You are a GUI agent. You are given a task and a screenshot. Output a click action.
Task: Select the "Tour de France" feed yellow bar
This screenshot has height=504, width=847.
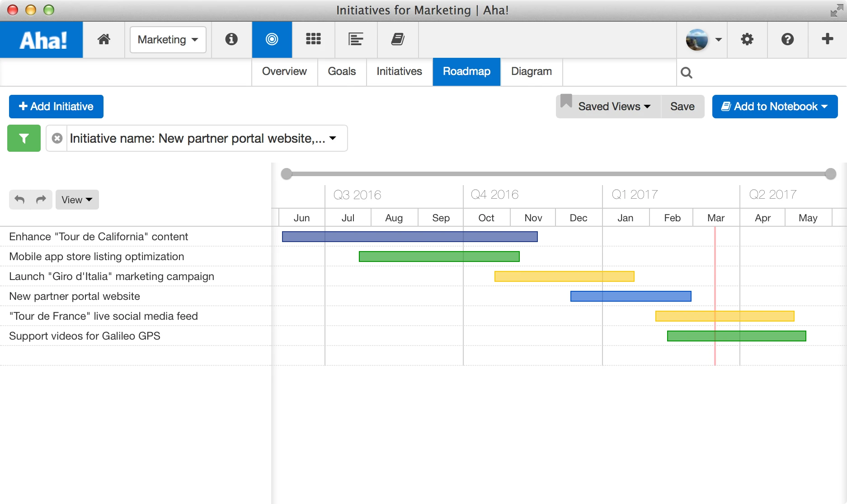click(725, 316)
